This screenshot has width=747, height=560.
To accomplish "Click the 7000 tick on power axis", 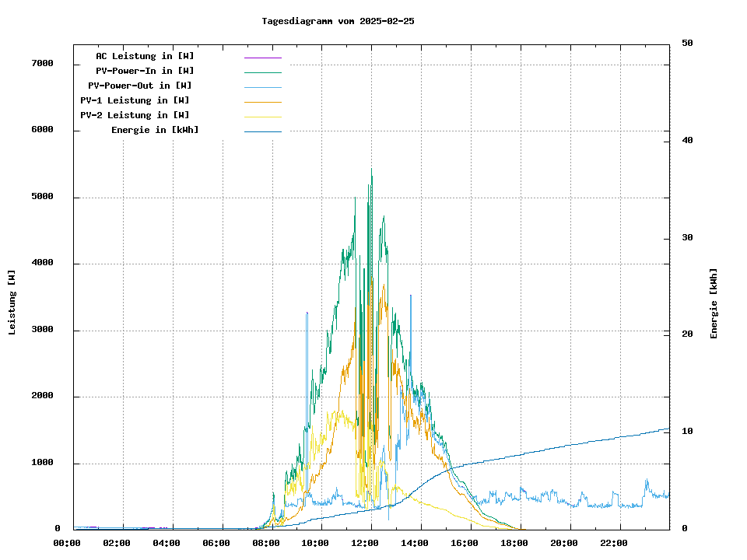I will point(42,63).
